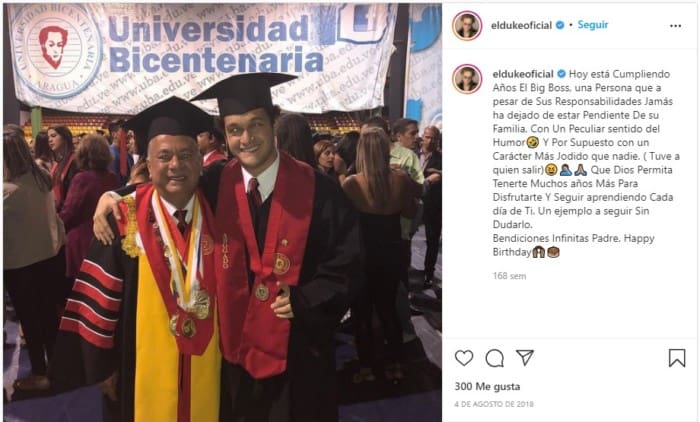Follow eldukeoficial using Seguir

[x=593, y=25]
